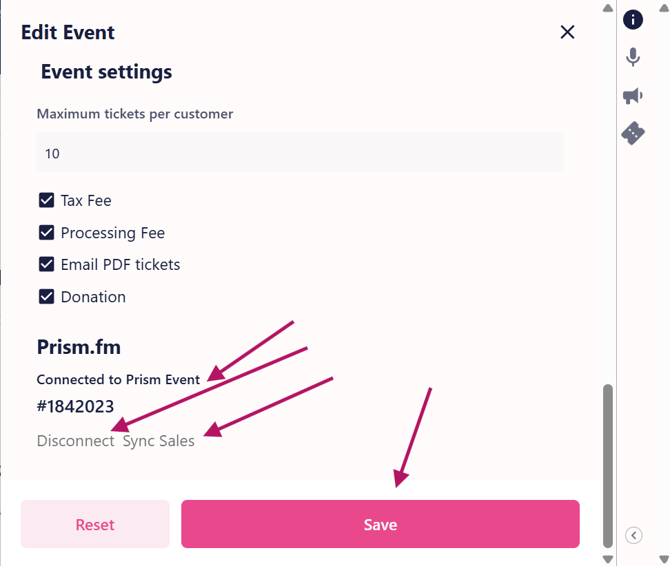Close the Edit Event dialog

567,32
